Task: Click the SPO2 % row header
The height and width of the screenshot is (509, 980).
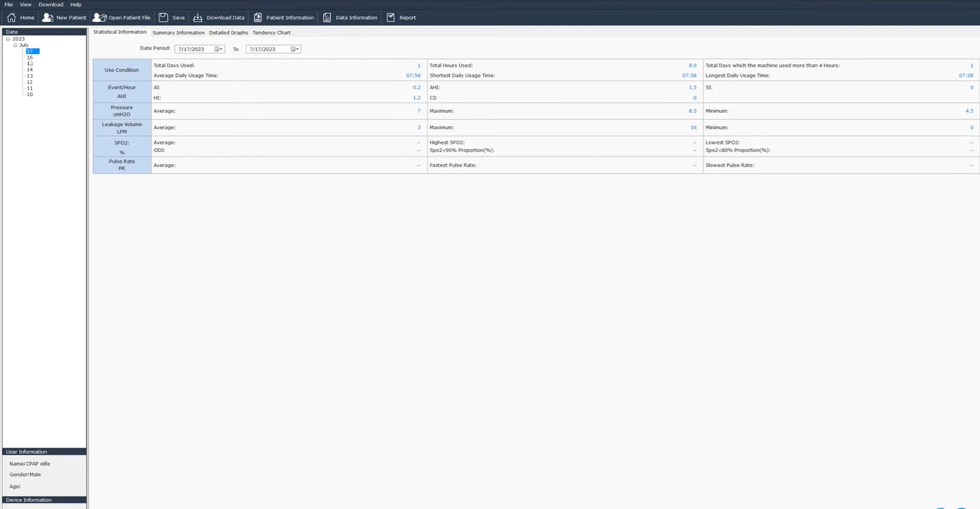Action: pyautogui.click(x=122, y=147)
